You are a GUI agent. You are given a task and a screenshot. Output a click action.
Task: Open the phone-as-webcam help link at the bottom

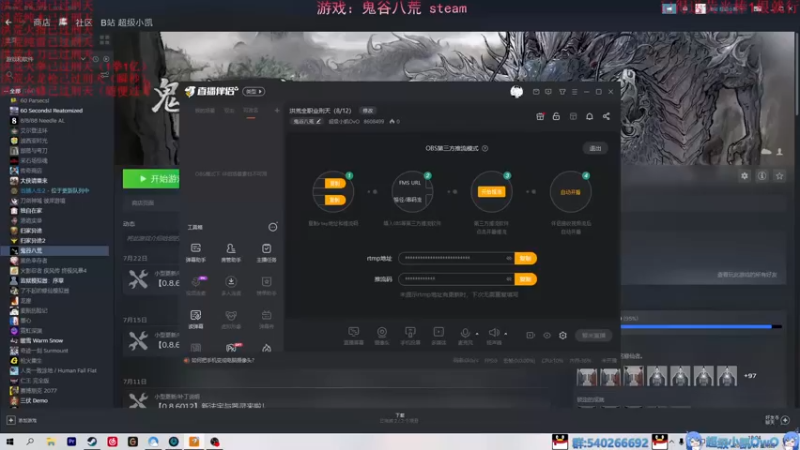pos(222,360)
